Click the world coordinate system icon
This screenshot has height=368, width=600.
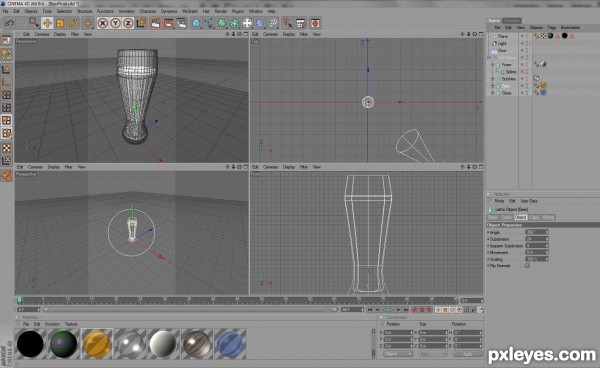pos(141,23)
